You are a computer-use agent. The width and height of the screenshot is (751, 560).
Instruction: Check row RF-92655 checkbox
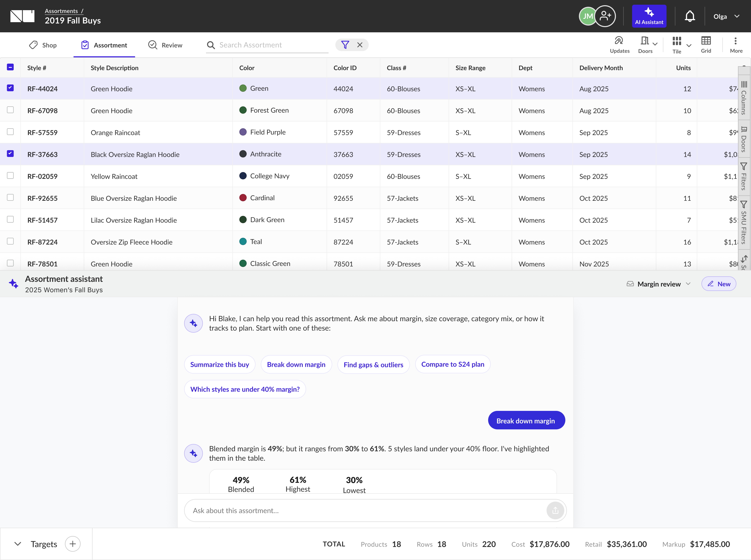pos(10,197)
